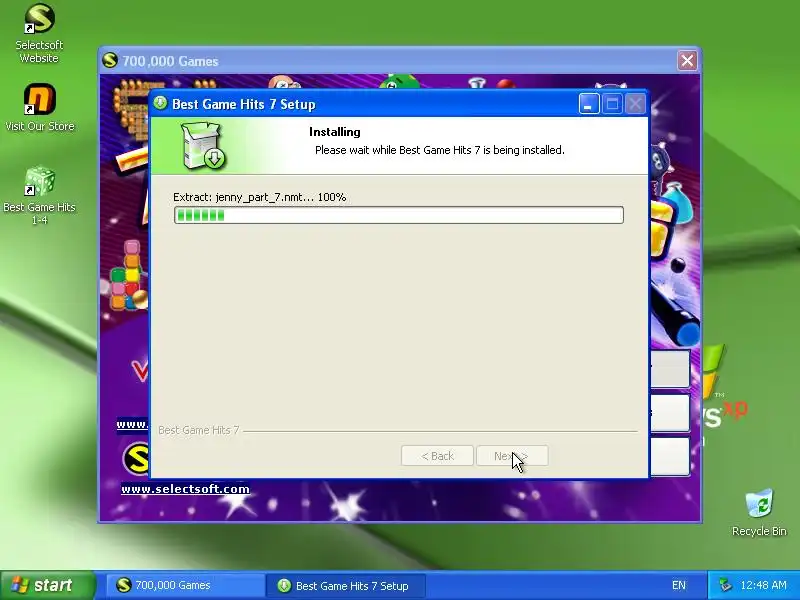Click the Start button

click(47, 585)
